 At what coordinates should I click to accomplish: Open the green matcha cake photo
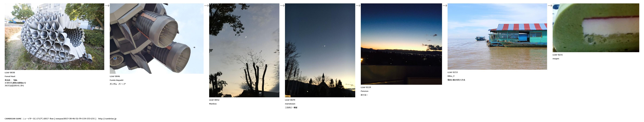(x=596, y=28)
